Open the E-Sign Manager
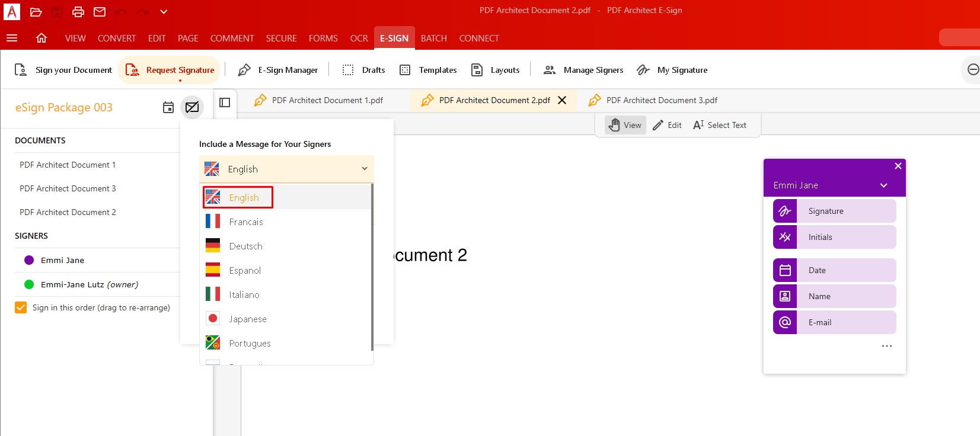The image size is (980, 436). (277, 70)
